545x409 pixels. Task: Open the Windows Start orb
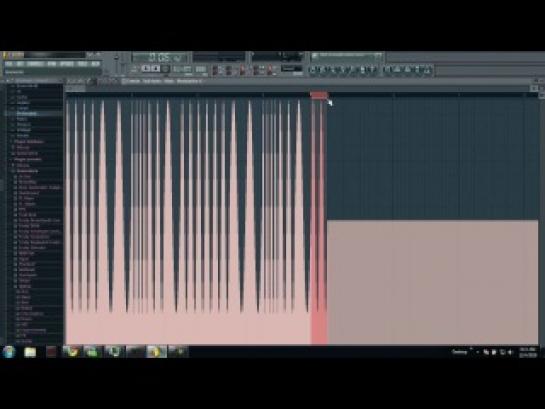[x=9, y=352]
